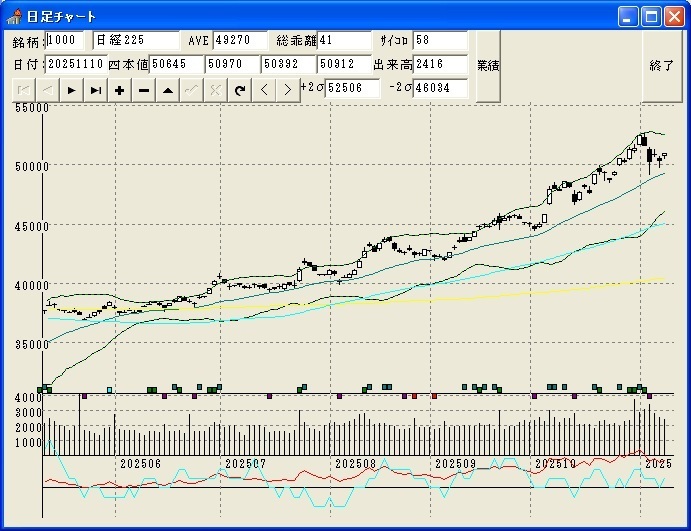Click the minus (remove) toolbar icon
This screenshot has width=691, height=531.
(x=143, y=90)
